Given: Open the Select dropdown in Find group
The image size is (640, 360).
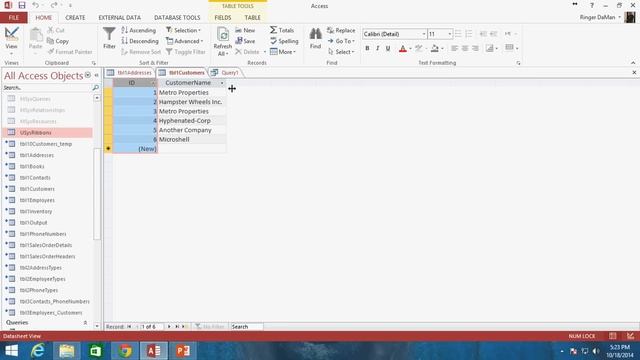Looking at the screenshot, I should coord(341,52).
